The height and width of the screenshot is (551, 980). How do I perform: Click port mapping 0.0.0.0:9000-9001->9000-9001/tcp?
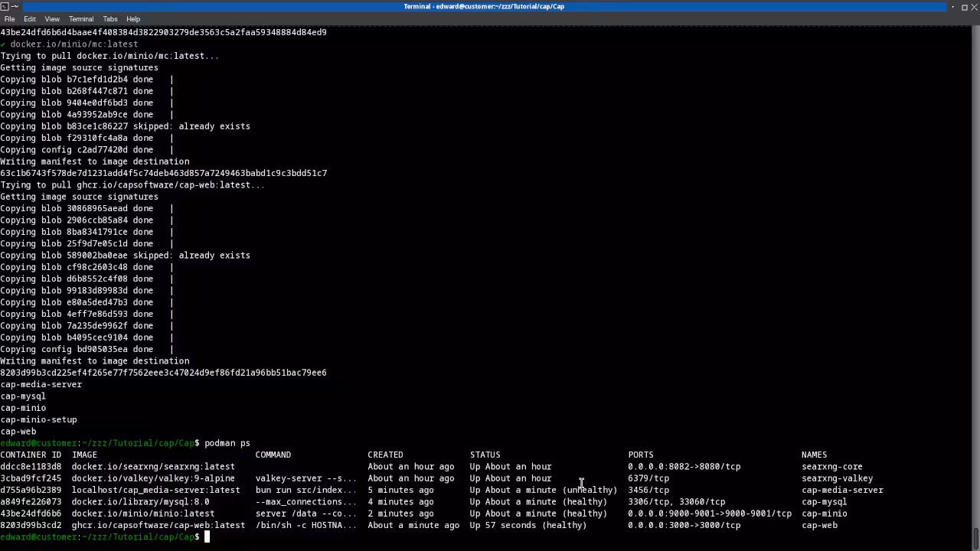tap(710, 514)
